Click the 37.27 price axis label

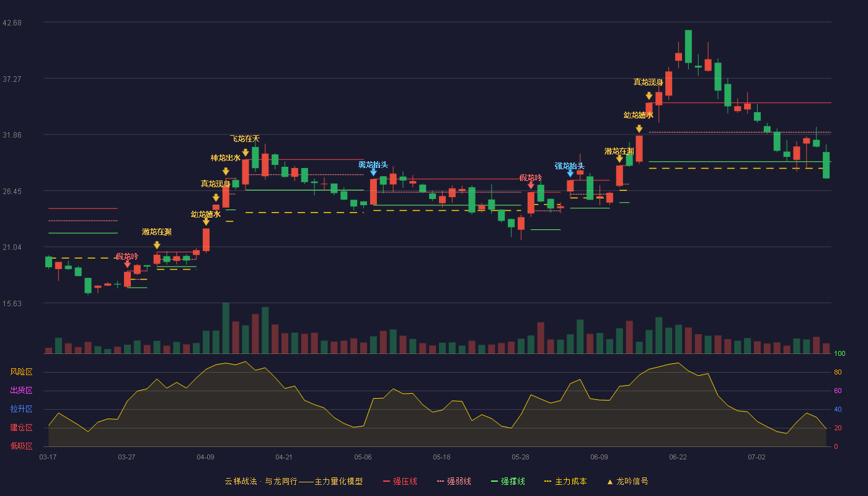[x=12, y=79]
